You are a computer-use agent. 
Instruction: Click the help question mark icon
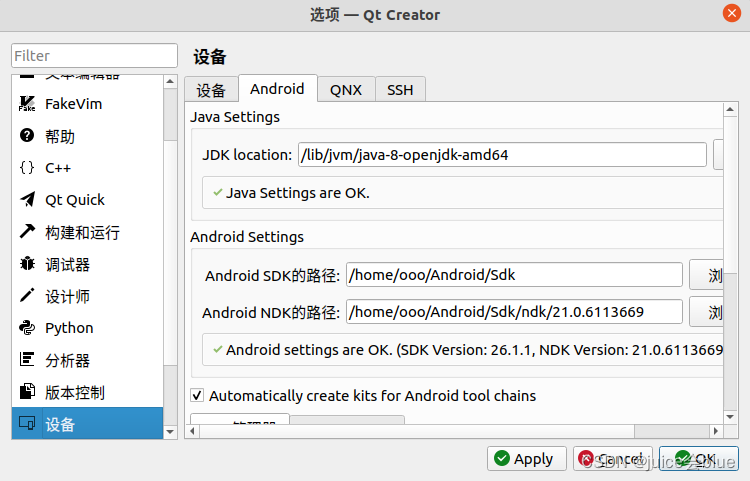(x=27, y=136)
